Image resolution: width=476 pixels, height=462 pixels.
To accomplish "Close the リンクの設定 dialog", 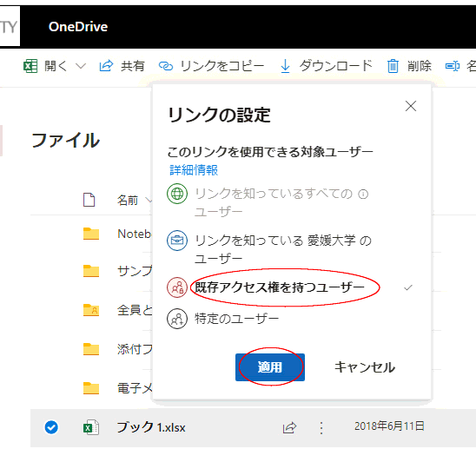I will click(x=411, y=106).
